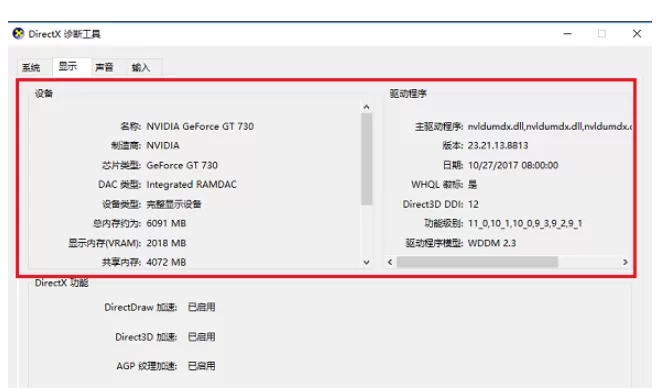Click the device list scroll down arrow
656x390 pixels.
coord(366,262)
